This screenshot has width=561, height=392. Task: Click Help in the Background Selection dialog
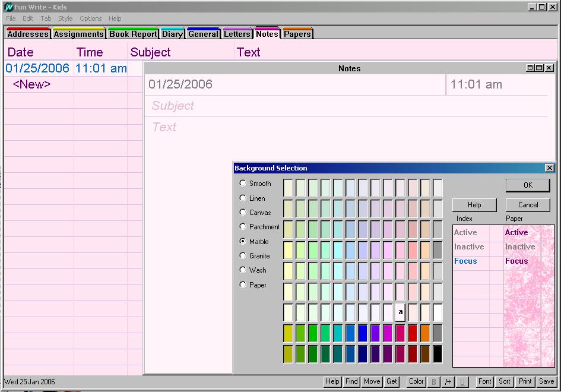point(474,205)
